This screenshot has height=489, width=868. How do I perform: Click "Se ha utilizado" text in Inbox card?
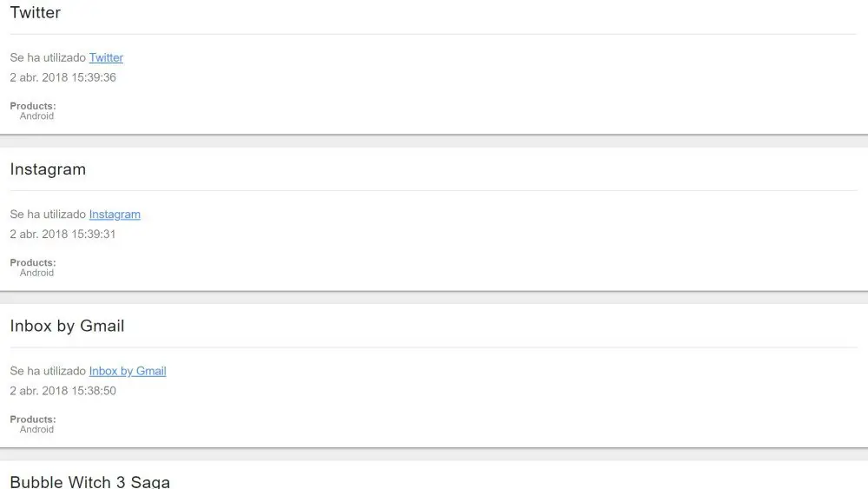(x=48, y=371)
